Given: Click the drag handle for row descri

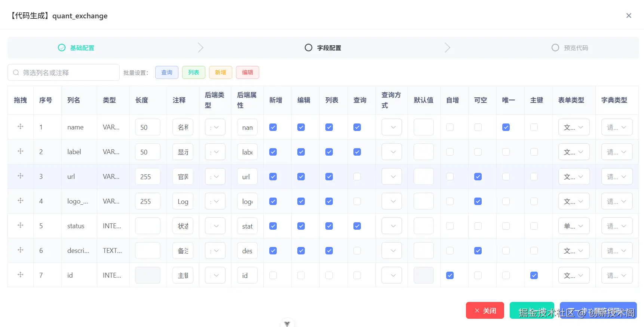Looking at the screenshot, I should pos(21,250).
